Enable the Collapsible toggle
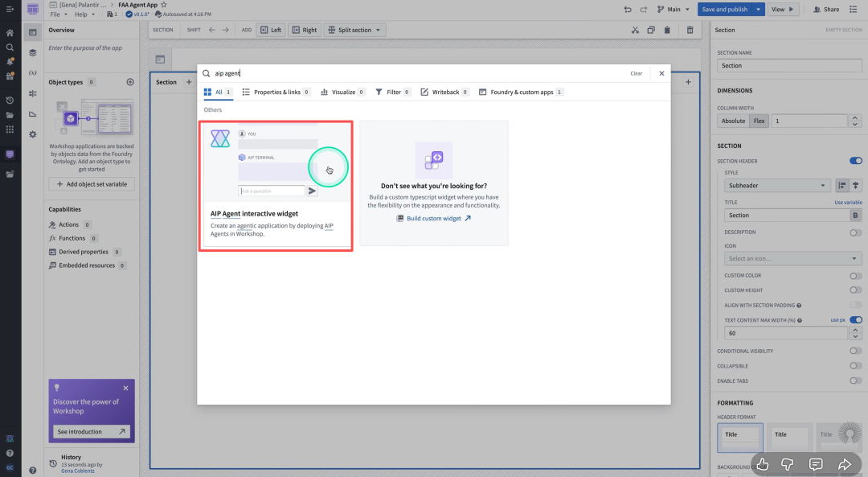Viewport: 868px width, 477px height. point(856,366)
